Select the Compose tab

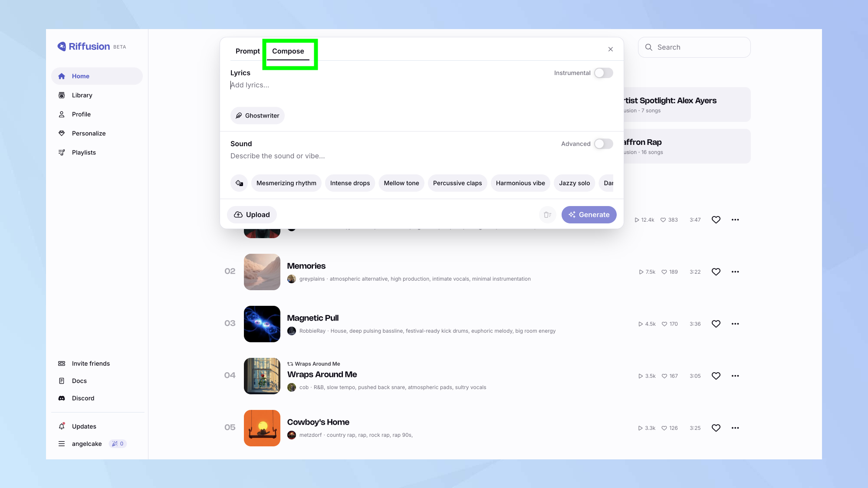point(288,51)
